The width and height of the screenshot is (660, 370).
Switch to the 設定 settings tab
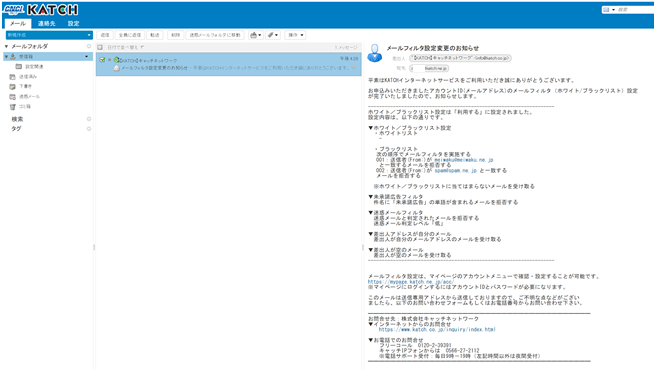74,24
